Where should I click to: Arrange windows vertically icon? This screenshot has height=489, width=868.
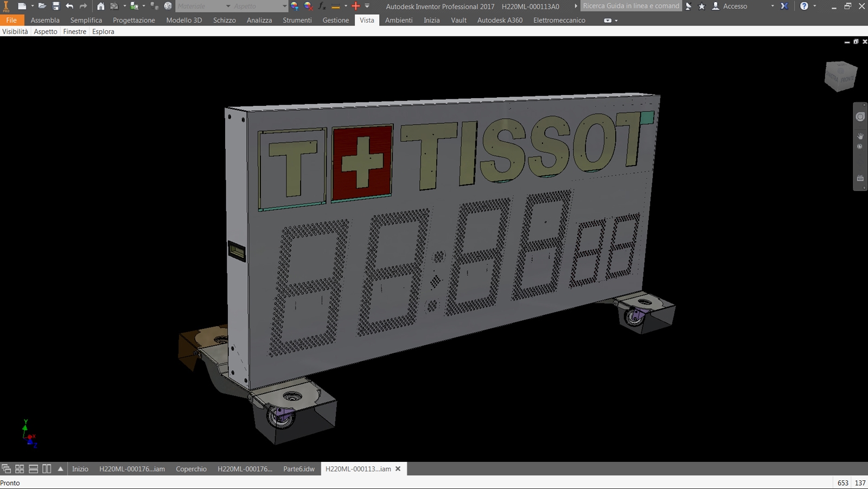(47, 469)
